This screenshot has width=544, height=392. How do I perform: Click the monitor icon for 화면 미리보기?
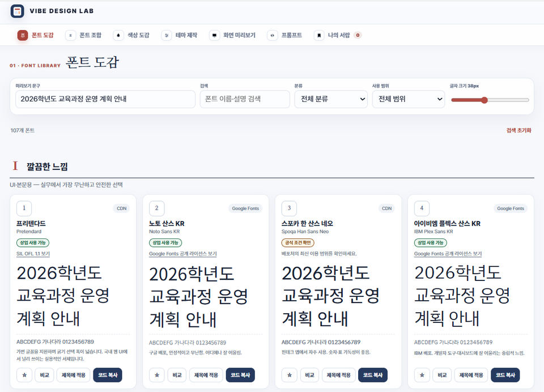click(x=214, y=35)
